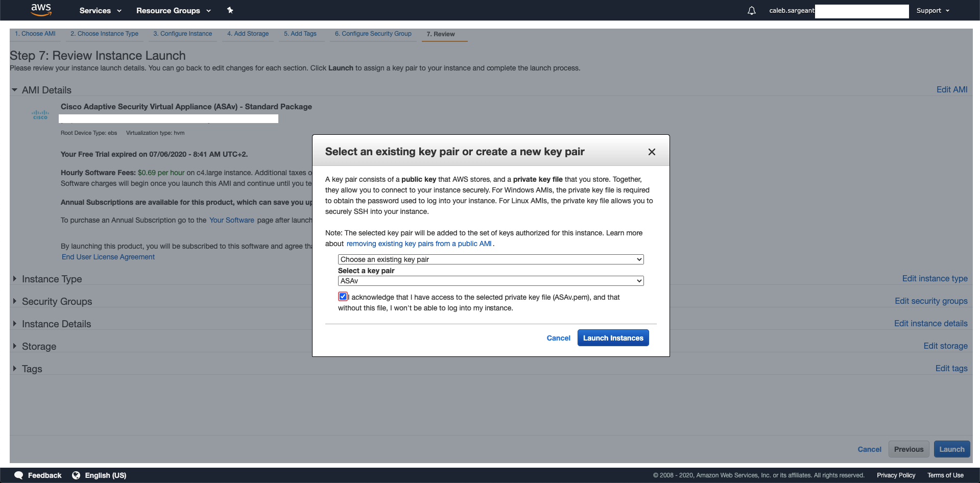Click the Cisco ASAv Standard Package title
Image resolution: width=980 pixels, height=483 pixels.
tap(186, 107)
